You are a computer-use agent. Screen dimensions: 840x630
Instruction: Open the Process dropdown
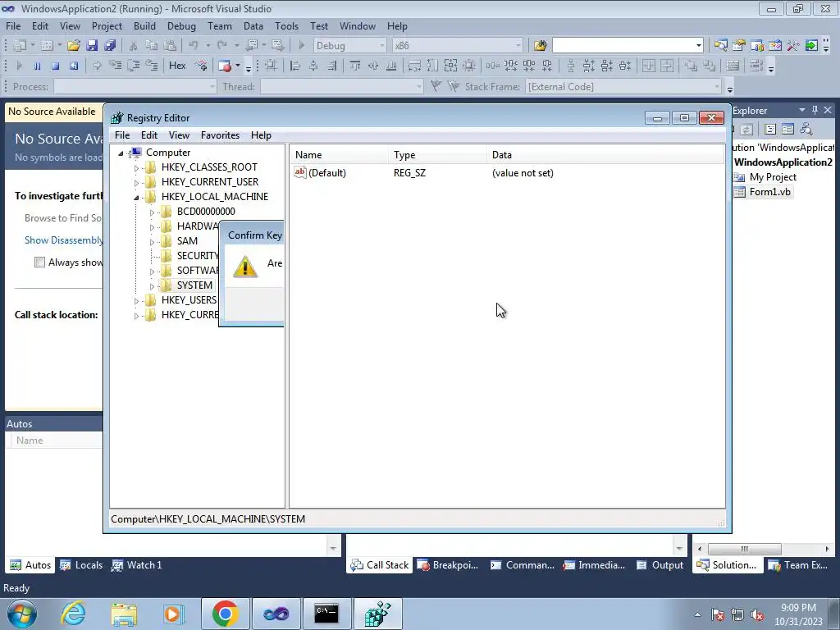(x=212, y=87)
